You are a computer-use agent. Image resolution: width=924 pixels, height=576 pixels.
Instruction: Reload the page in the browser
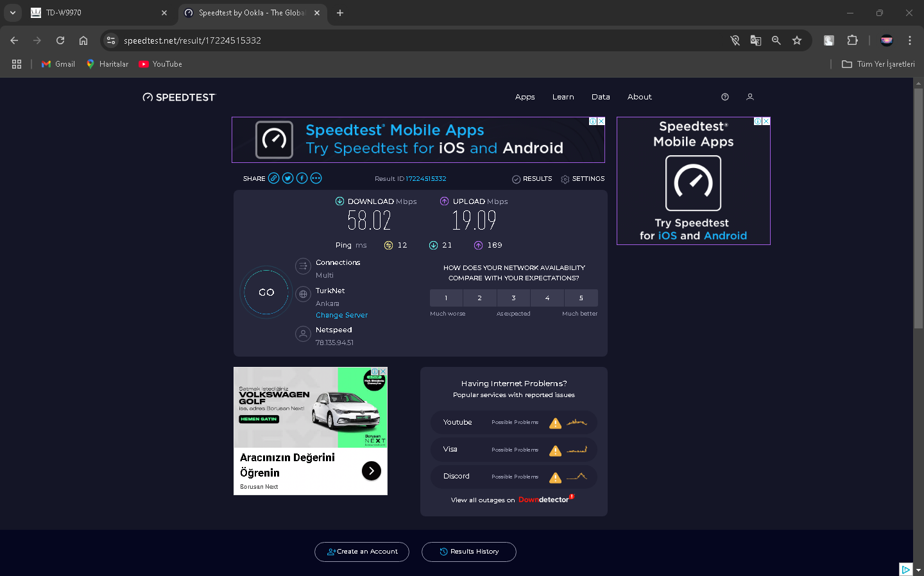tap(60, 40)
